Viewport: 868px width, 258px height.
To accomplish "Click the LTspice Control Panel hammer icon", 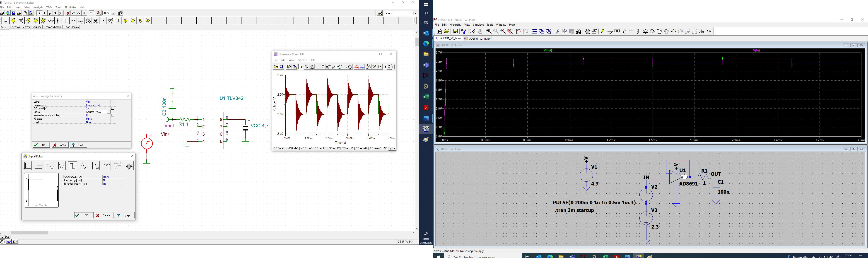I will pyautogui.click(x=464, y=31).
